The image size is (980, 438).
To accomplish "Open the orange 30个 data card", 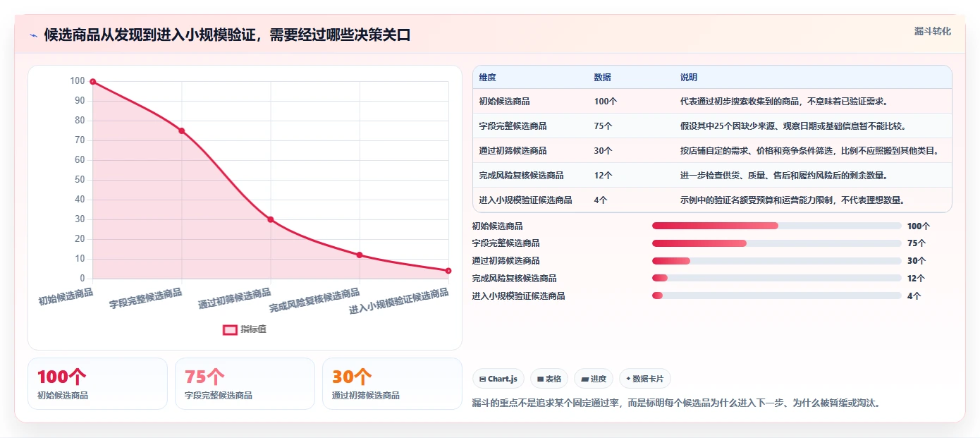I will click(x=392, y=384).
